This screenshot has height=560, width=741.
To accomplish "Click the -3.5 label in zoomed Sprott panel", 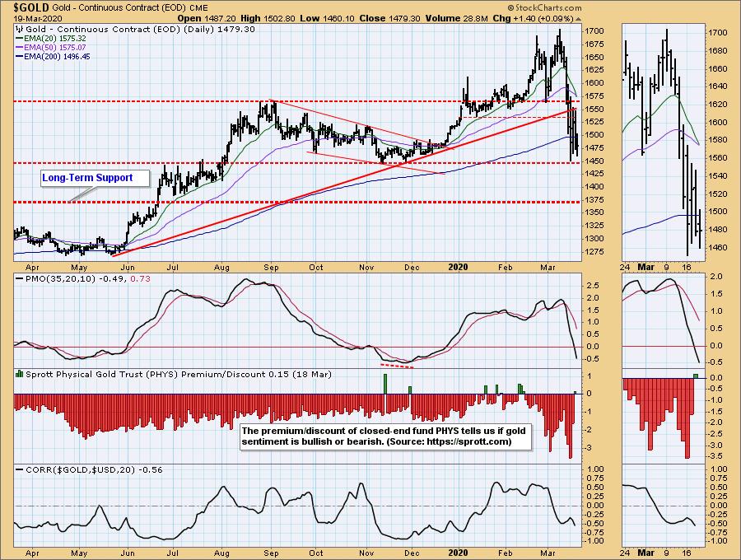I will point(716,456).
